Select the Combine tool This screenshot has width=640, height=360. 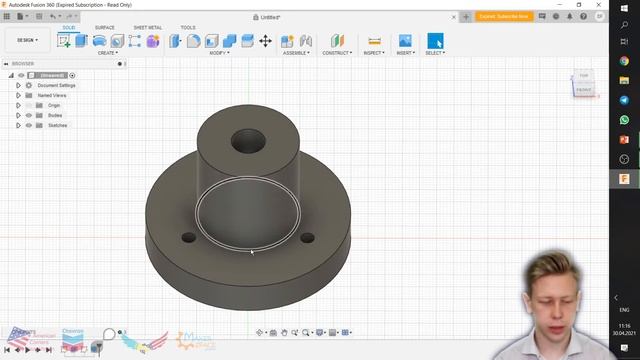click(229, 41)
